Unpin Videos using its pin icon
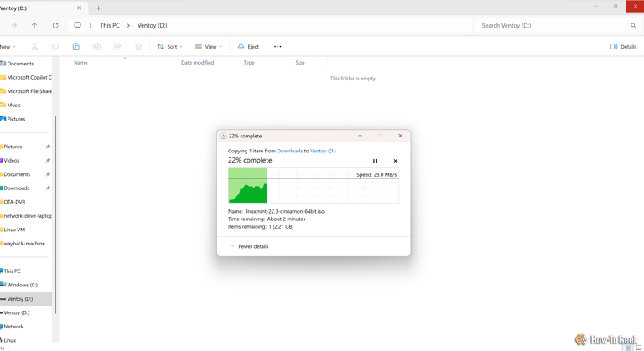 [x=48, y=161]
